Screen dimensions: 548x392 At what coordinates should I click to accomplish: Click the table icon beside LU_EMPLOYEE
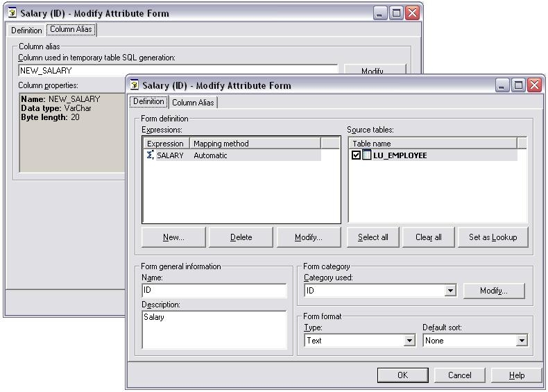point(367,155)
